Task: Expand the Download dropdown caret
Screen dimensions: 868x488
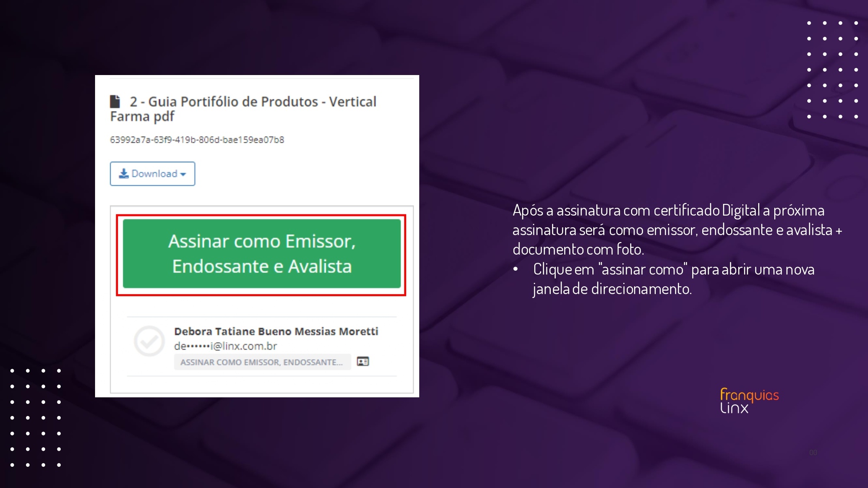Action: tap(183, 174)
